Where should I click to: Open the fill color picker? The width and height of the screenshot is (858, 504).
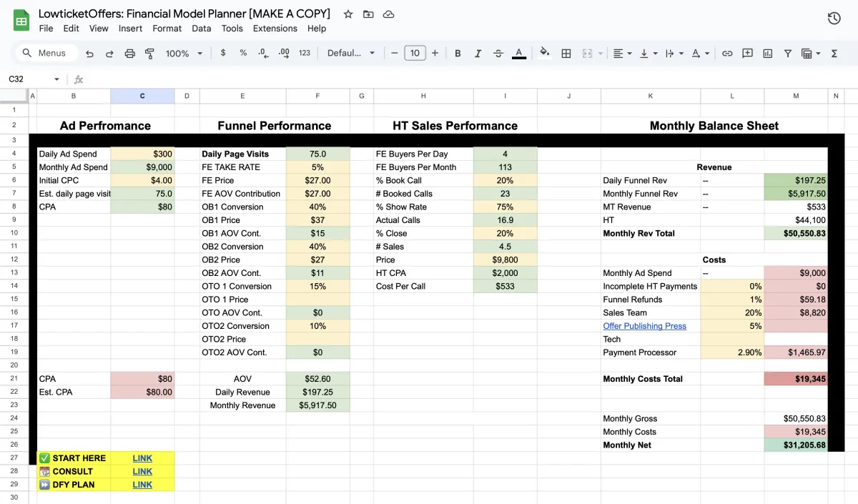click(544, 53)
